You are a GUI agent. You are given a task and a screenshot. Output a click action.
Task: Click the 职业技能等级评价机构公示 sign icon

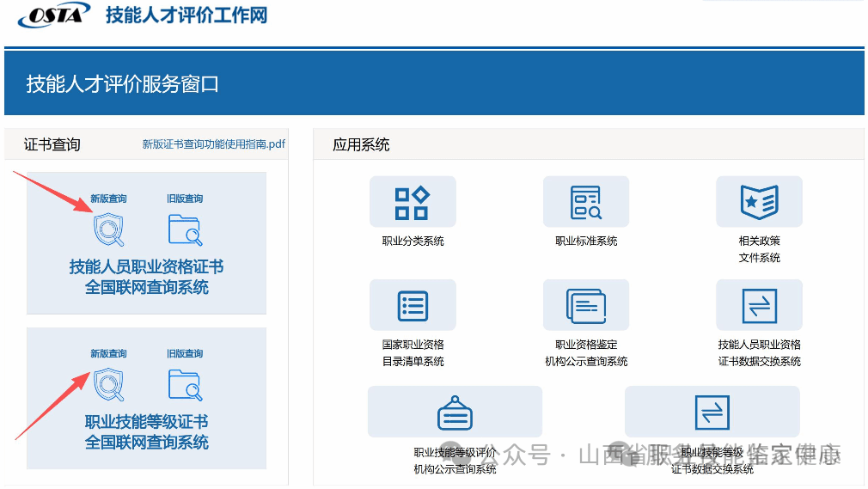coord(455,413)
